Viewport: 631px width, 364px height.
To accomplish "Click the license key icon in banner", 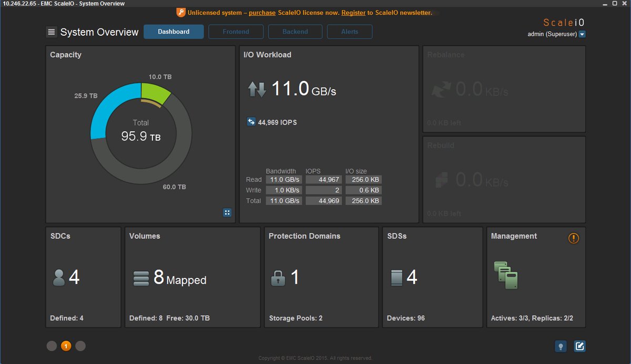I will tap(180, 13).
